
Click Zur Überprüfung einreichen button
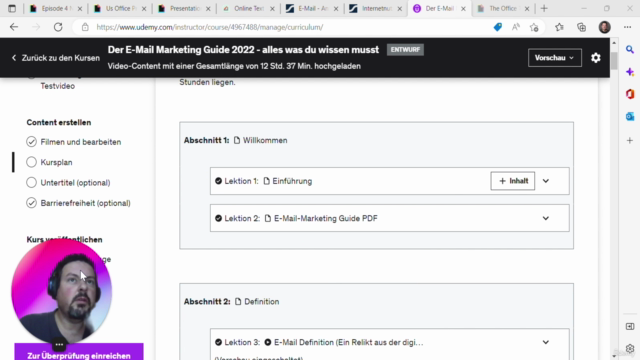coord(79,352)
